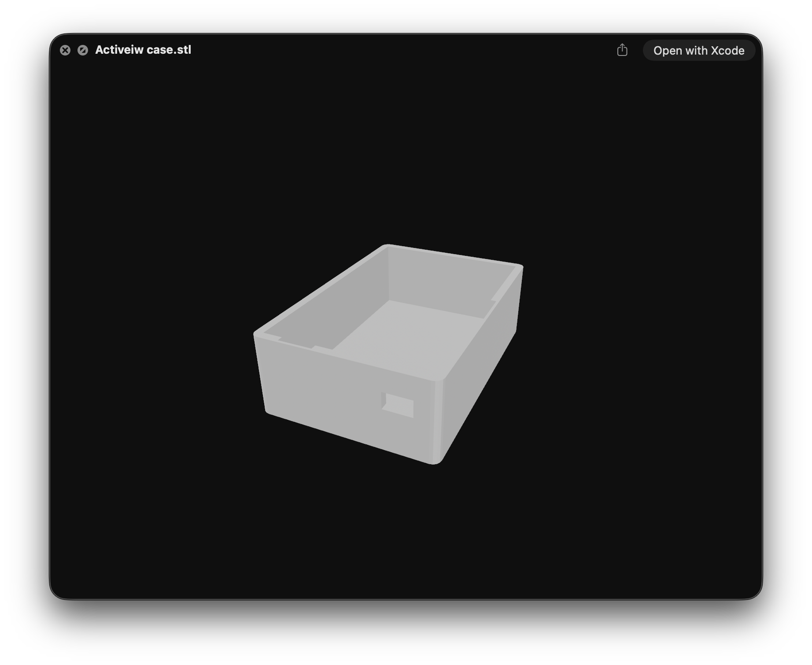Click the 3D case model preview
This screenshot has height=665, width=812.
point(388,354)
